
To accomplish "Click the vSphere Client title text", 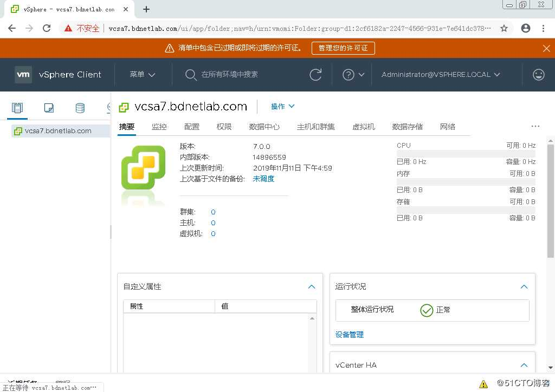I will 70,75.
